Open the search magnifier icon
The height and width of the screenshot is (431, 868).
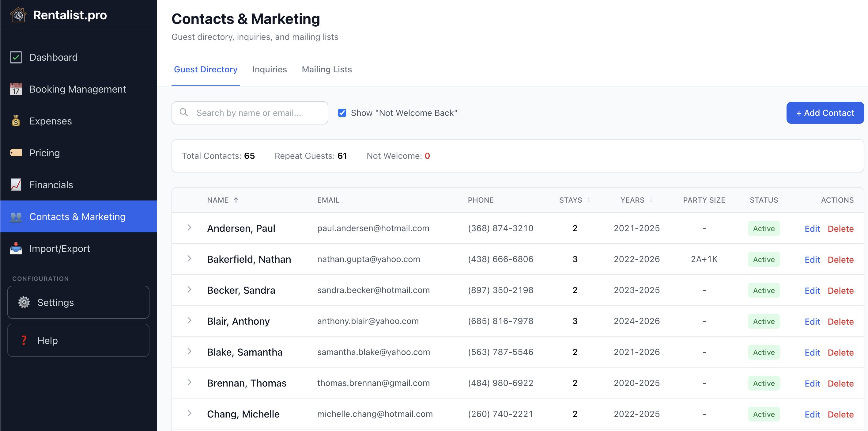(184, 113)
